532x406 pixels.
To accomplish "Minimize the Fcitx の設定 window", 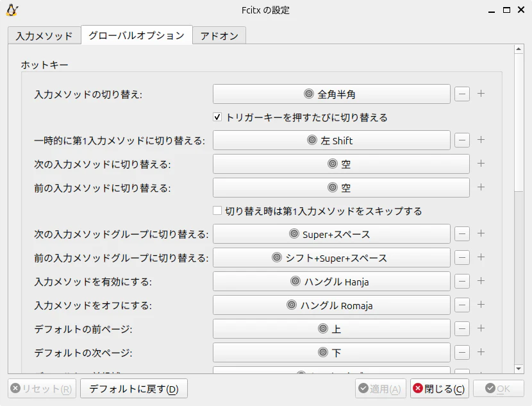I will [492, 10].
